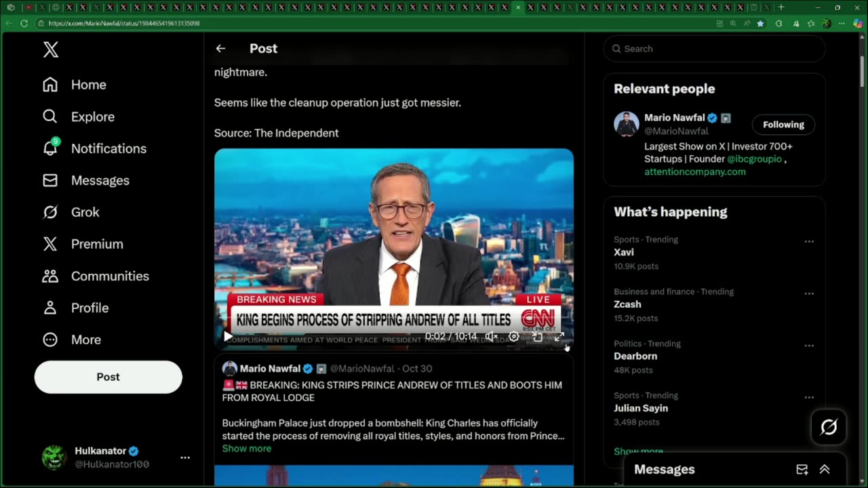Click the Source: The Independent text

click(277, 133)
